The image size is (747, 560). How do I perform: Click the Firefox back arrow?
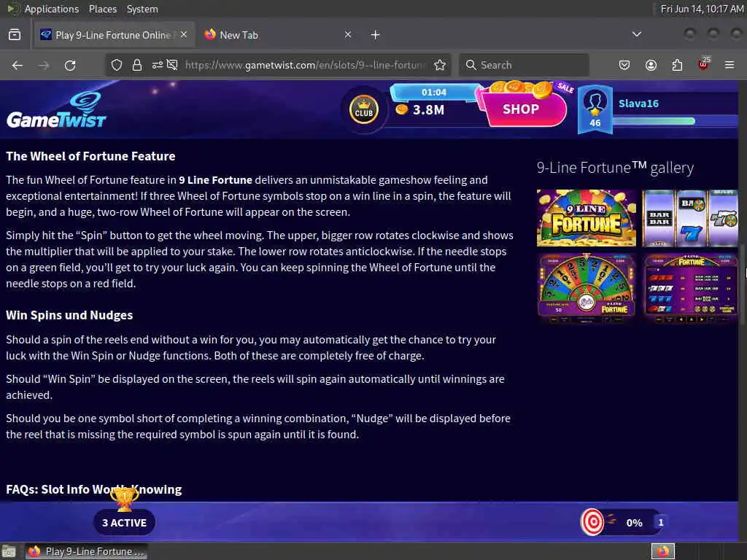[x=18, y=65]
